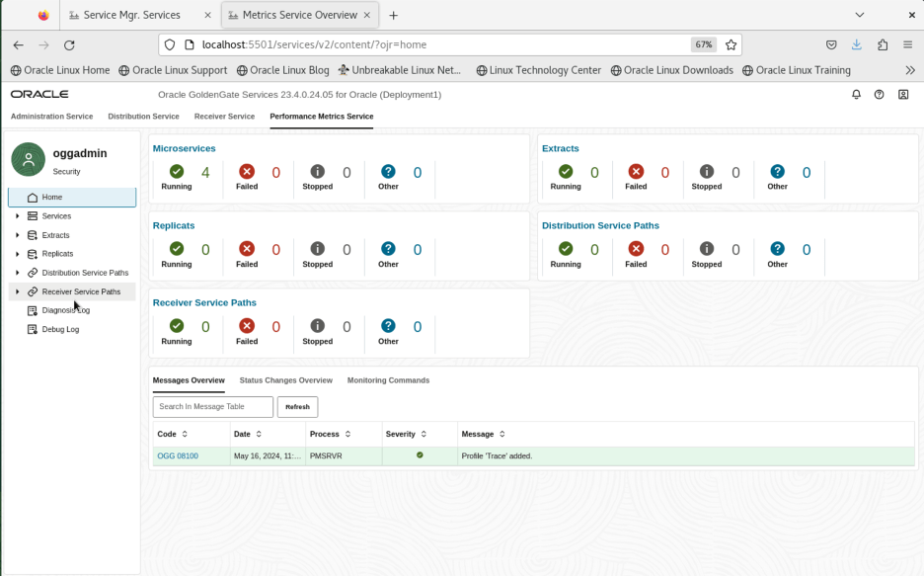Screen dimensions: 924x577
Task: Open the OGG 08100 code link
Action: point(178,456)
